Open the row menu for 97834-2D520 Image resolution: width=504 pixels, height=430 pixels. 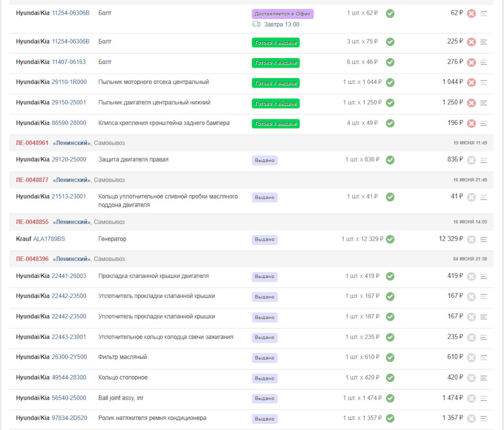484,418
